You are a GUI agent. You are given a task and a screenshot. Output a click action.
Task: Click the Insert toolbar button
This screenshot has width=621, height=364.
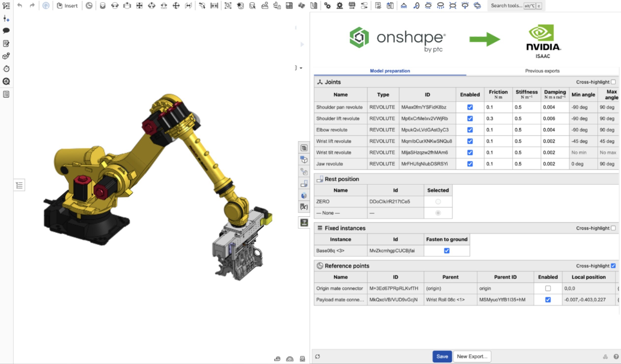[67, 5]
